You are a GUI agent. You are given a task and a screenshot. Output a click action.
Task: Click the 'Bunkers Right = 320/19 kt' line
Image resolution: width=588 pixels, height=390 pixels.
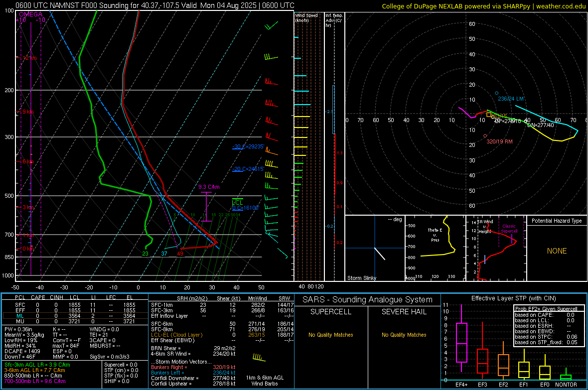coord(193,367)
